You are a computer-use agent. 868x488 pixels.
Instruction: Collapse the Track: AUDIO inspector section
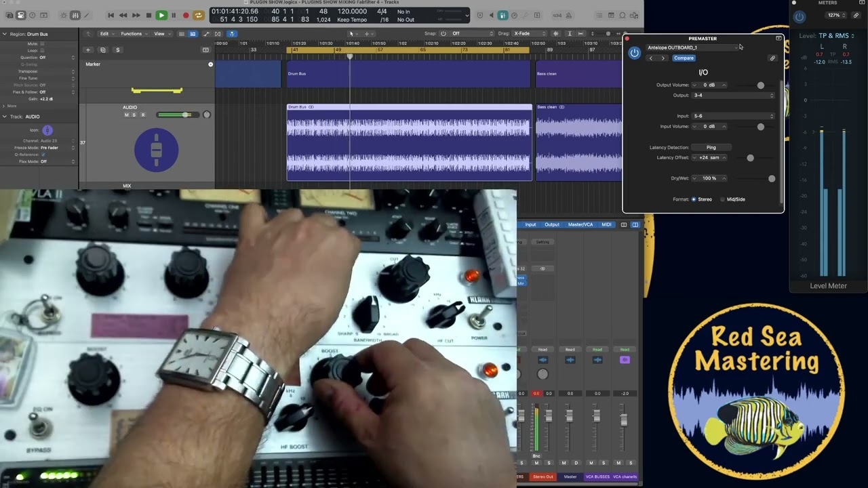click(4, 117)
